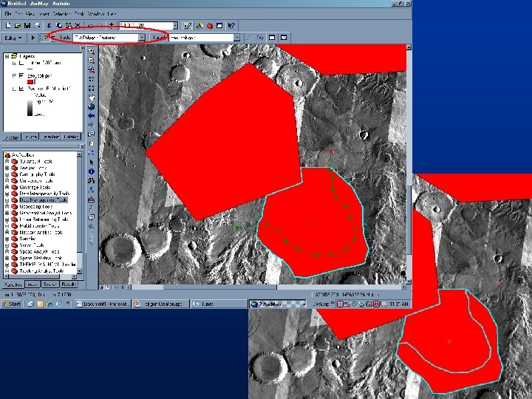Expand the Conversion Tools toolbox
The height and width of the screenshot is (399, 532).
(7, 181)
